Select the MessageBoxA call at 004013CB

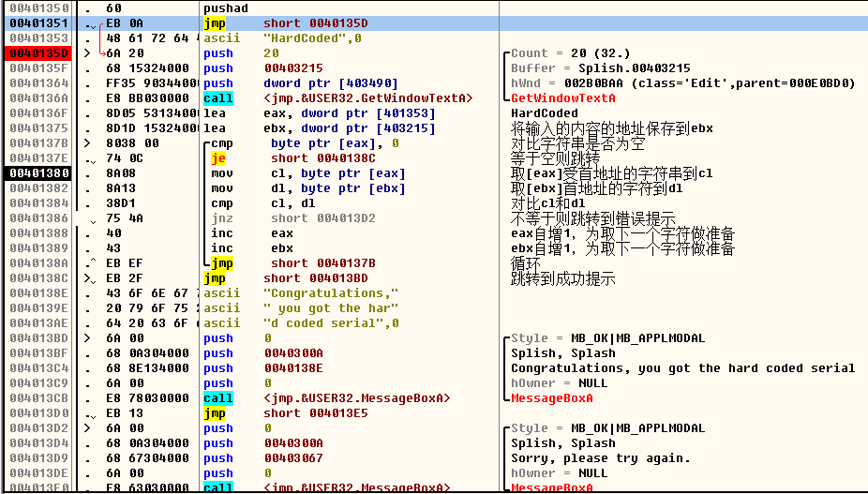pyautogui.click(x=327, y=398)
